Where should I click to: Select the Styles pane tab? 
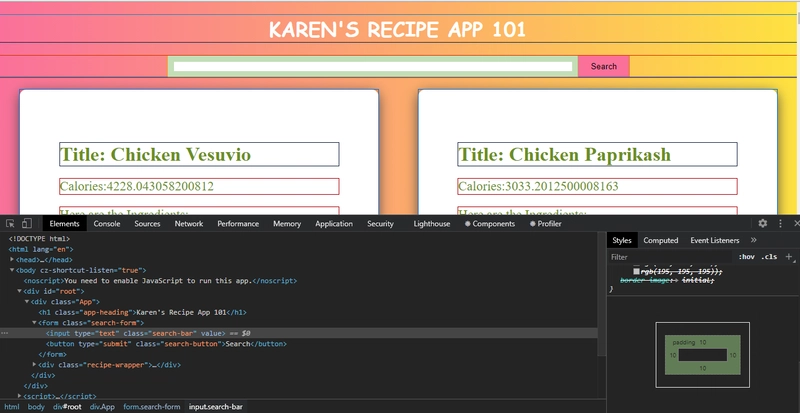pos(622,240)
